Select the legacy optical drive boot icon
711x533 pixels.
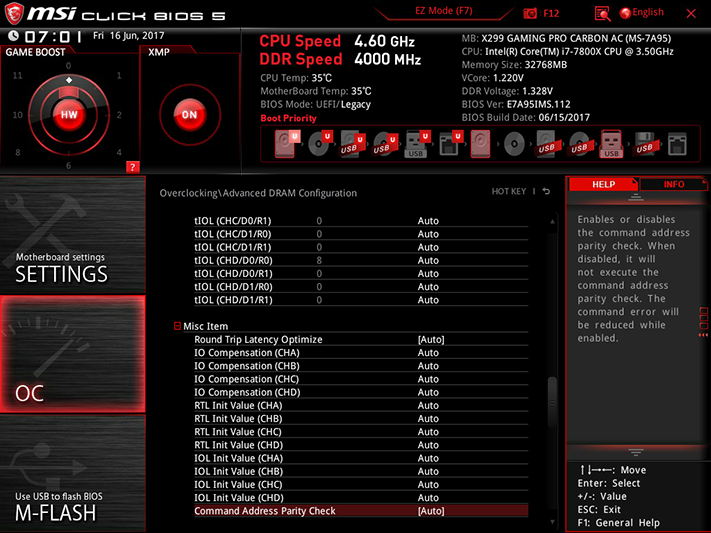click(514, 144)
